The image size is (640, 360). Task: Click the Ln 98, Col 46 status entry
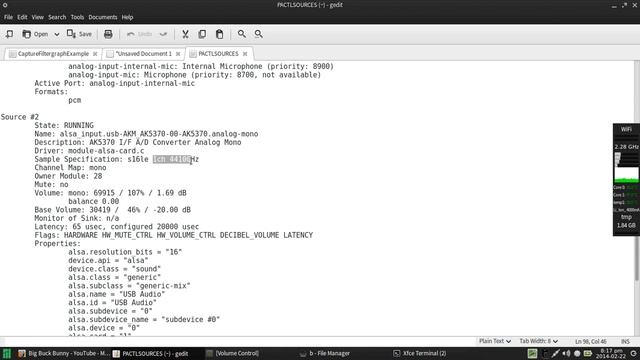click(x=591, y=341)
